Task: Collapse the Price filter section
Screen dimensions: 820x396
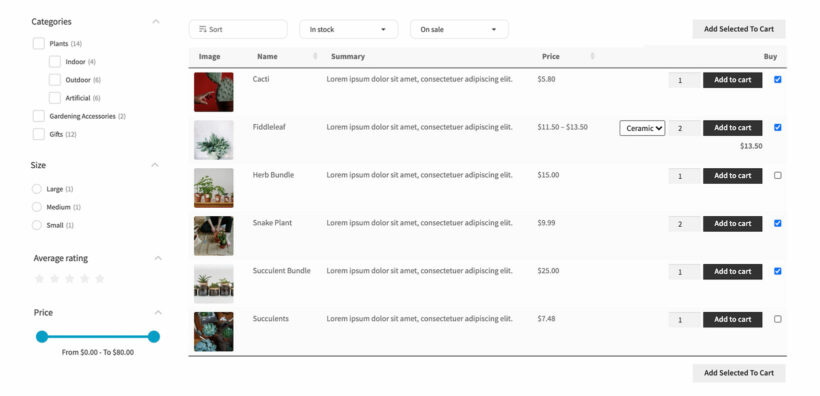Action: [158, 312]
